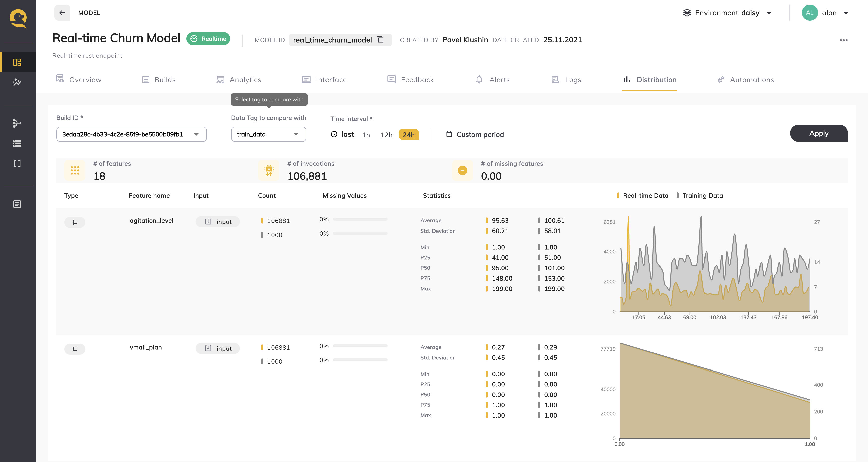Click agitation_level first missing values bar
The image size is (868, 462).
coord(360,219)
